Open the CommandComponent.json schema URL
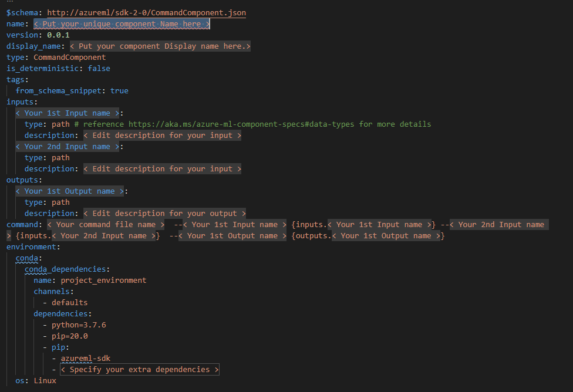573x392 pixels. click(146, 13)
